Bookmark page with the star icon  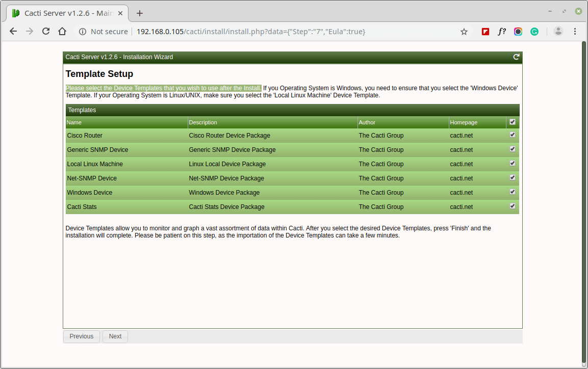pyautogui.click(x=464, y=32)
